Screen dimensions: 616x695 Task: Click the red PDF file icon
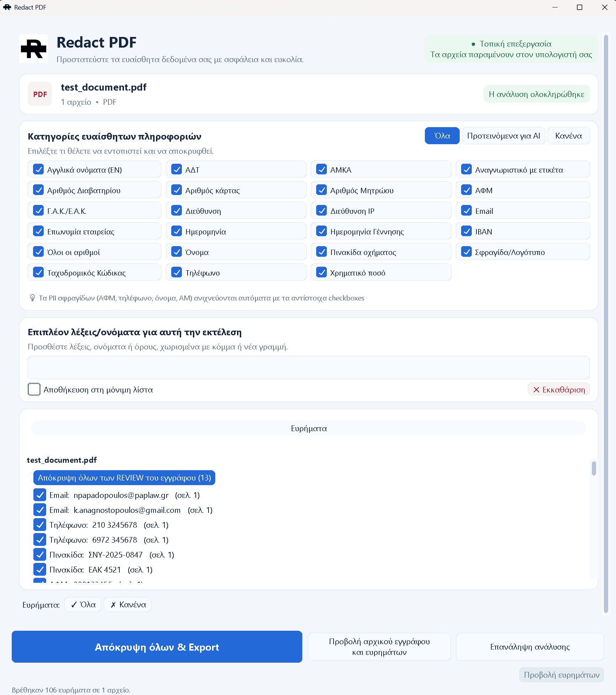tap(40, 94)
